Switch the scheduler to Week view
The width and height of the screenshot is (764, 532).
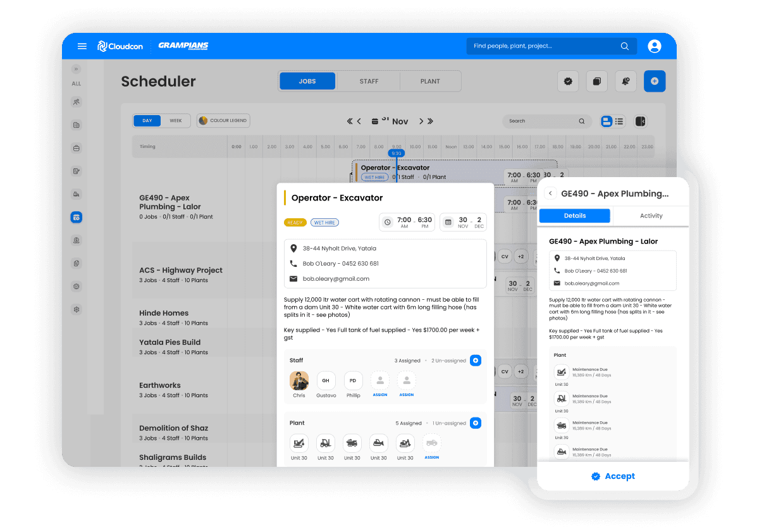click(176, 121)
